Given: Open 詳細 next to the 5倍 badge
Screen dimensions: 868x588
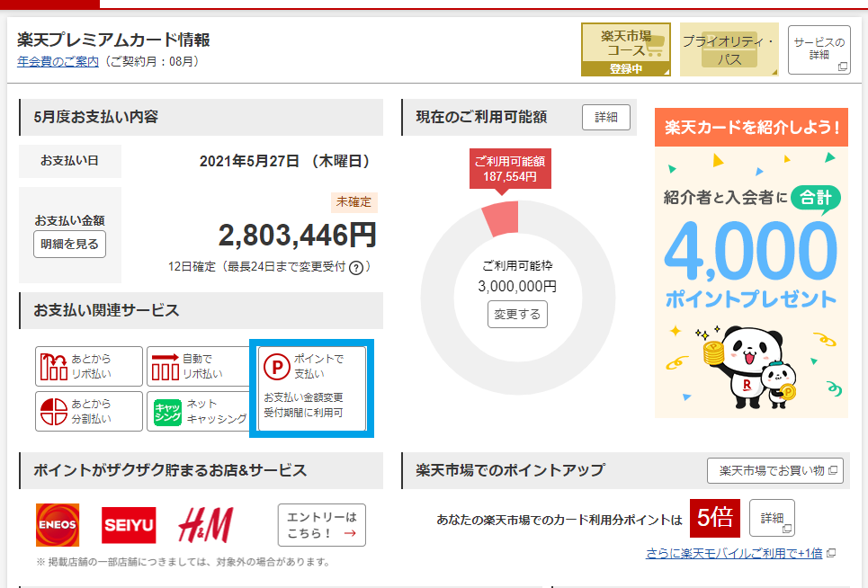Looking at the screenshot, I should click(x=772, y=518).
